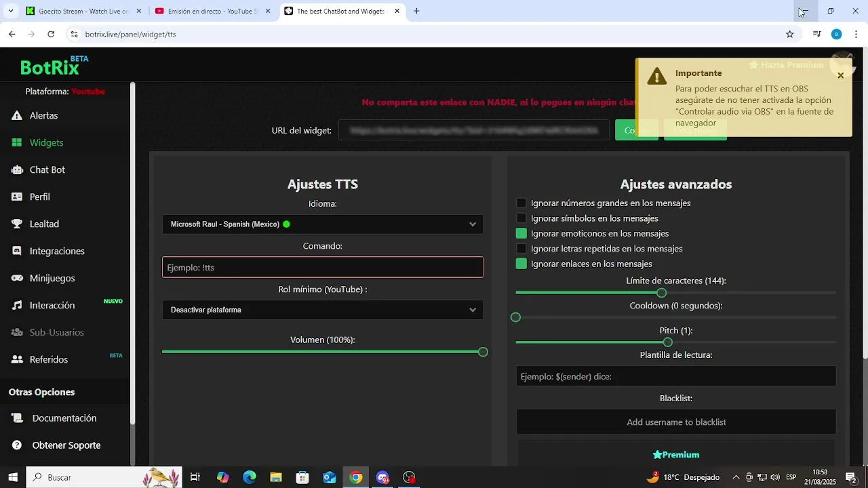Disable ignorar enlaces en los mensajes

[521, 264]
